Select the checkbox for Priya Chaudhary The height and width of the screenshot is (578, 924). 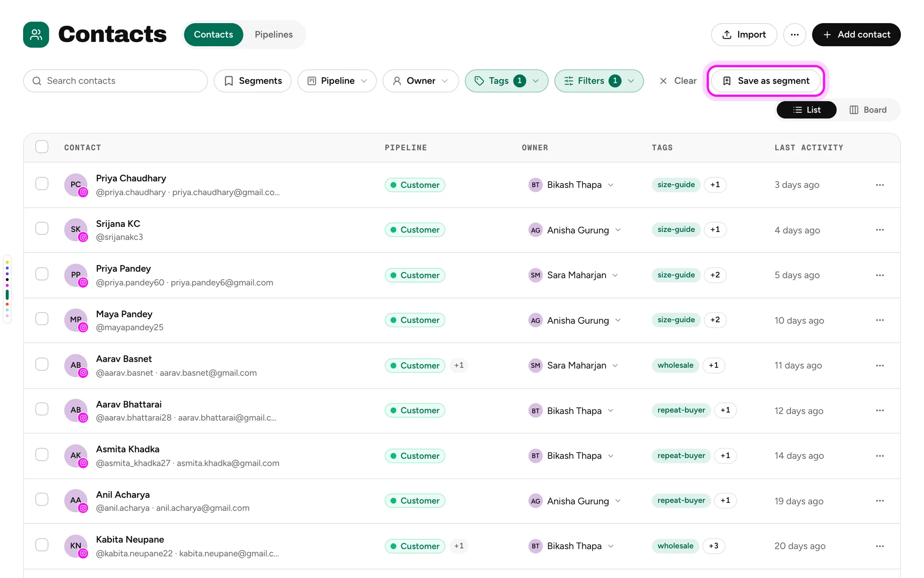(x=42, y=184)
